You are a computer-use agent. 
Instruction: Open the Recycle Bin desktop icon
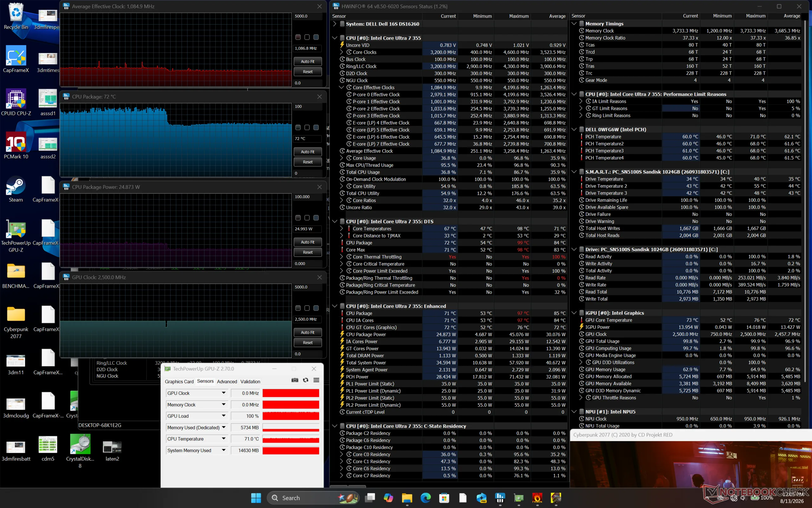[16, 17]
